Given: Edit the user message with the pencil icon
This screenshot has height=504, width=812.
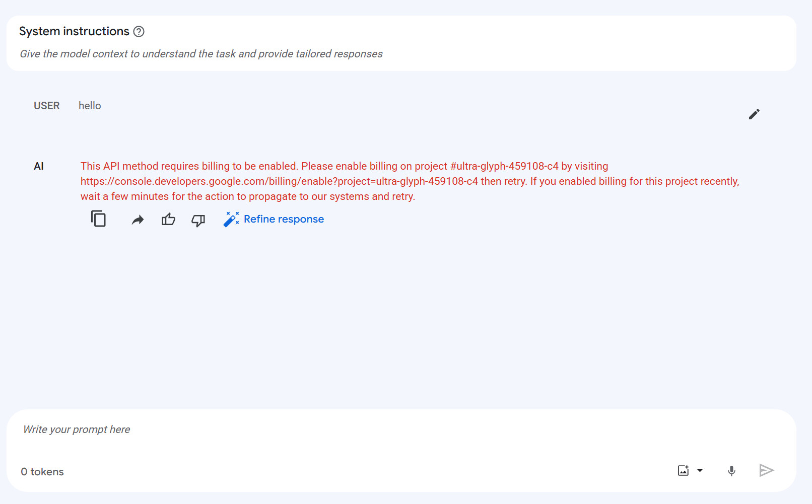Looking at the screenshot, I should pyautogui.click(x=754, y=114).
